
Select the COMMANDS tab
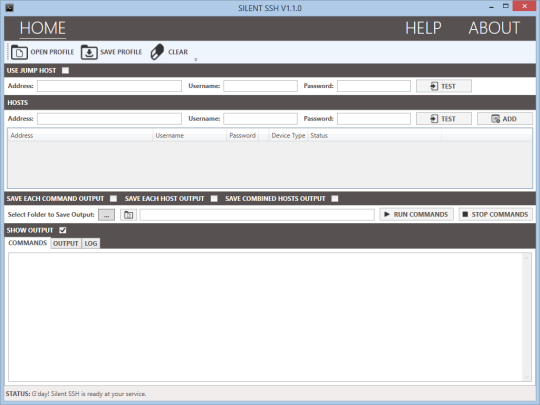click(x=28, y=243)
